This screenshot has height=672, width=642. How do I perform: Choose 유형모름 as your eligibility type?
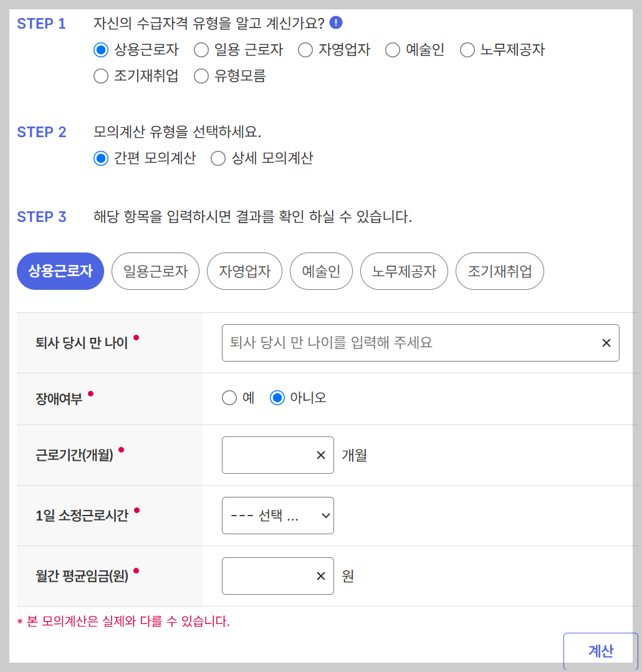[201, 76]
